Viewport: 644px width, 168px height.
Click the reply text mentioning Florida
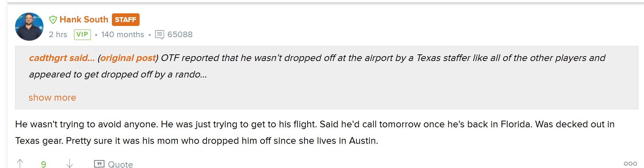315,132
